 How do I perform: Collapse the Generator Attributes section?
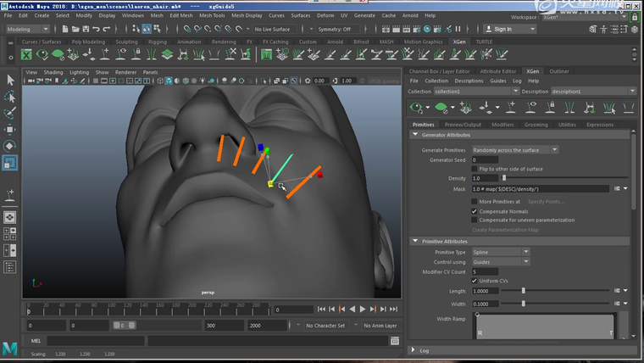pos(415,135)
